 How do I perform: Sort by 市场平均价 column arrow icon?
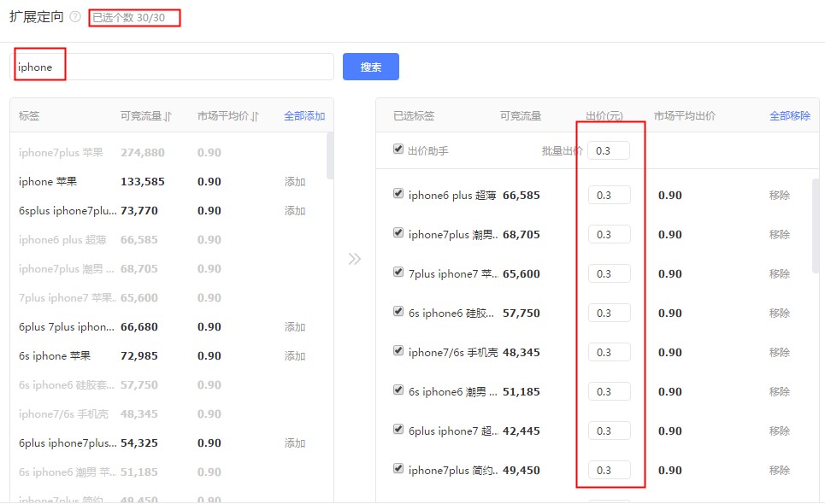click(x=255, y=116)
